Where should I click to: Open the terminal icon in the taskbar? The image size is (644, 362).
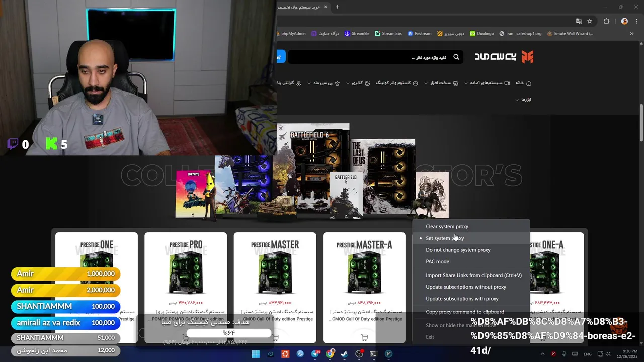(x=374, y=354)
